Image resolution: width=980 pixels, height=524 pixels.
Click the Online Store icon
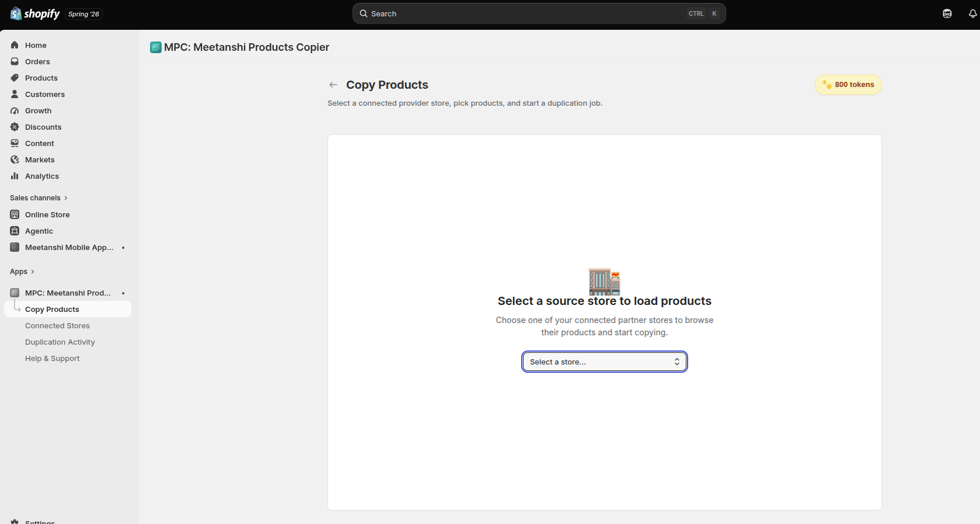(x=15, y=214)
